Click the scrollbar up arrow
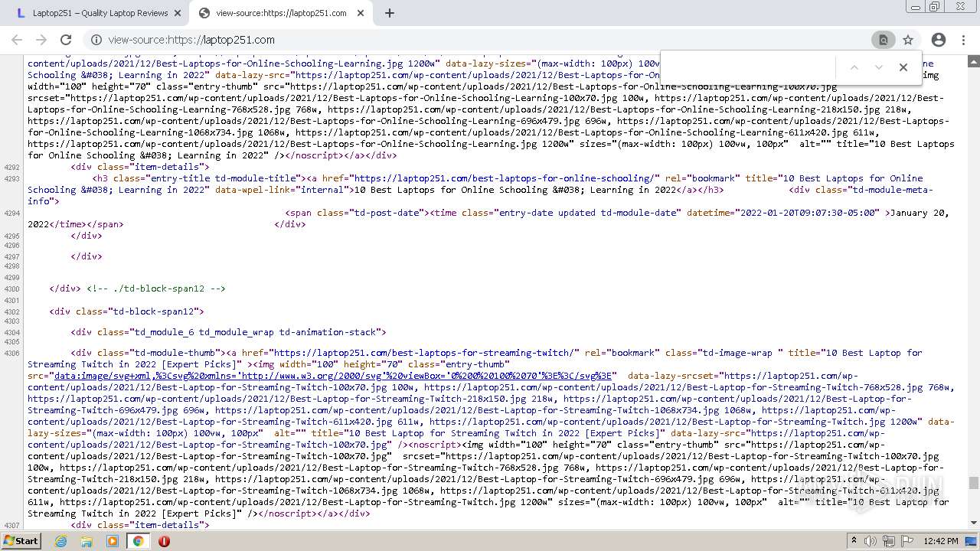This screenshot has width=980, height=551. coord(974,60)
